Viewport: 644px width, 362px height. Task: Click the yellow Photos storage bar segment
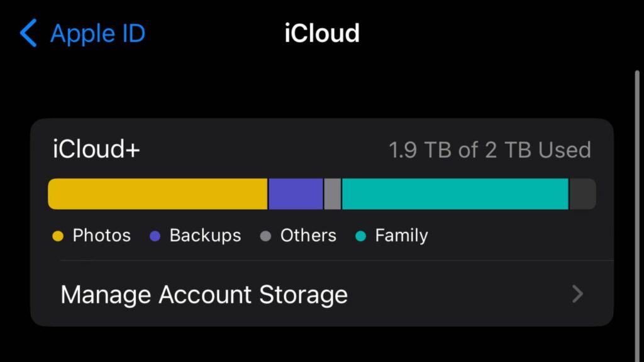coord(158,194)
